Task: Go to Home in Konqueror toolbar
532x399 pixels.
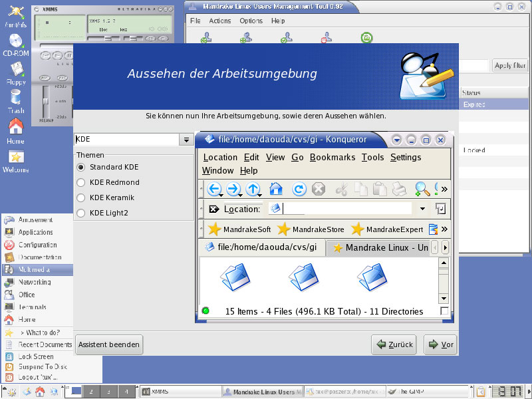Action: [276, 190]
